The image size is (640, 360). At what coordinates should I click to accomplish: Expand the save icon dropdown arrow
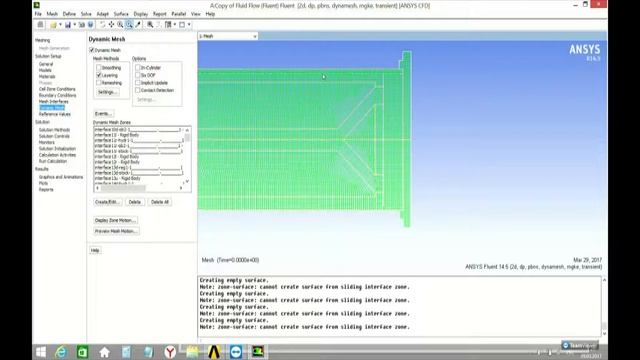(x=75, y=25)
